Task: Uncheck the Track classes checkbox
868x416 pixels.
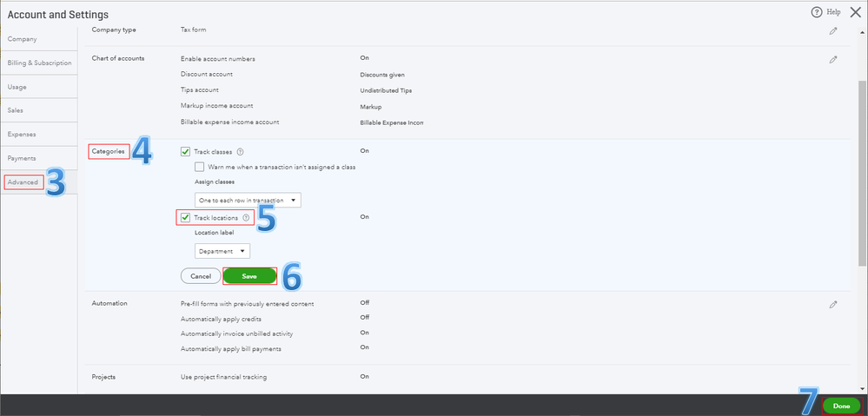Action: pyautogui.click(x=185, y=152)
